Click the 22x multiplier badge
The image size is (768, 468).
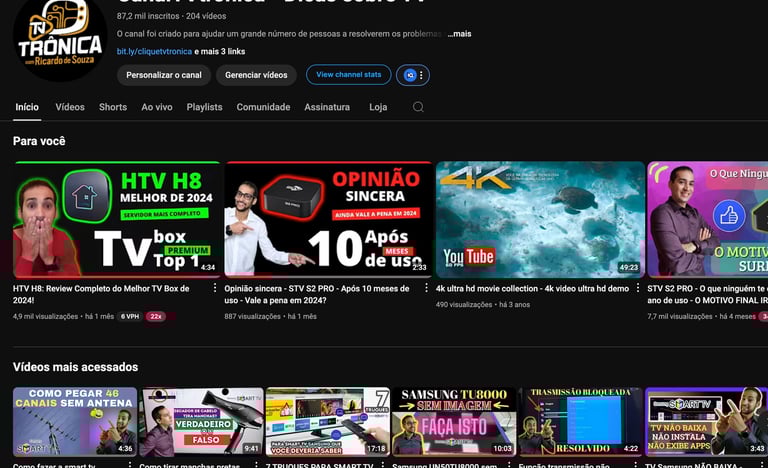point(156,317)
